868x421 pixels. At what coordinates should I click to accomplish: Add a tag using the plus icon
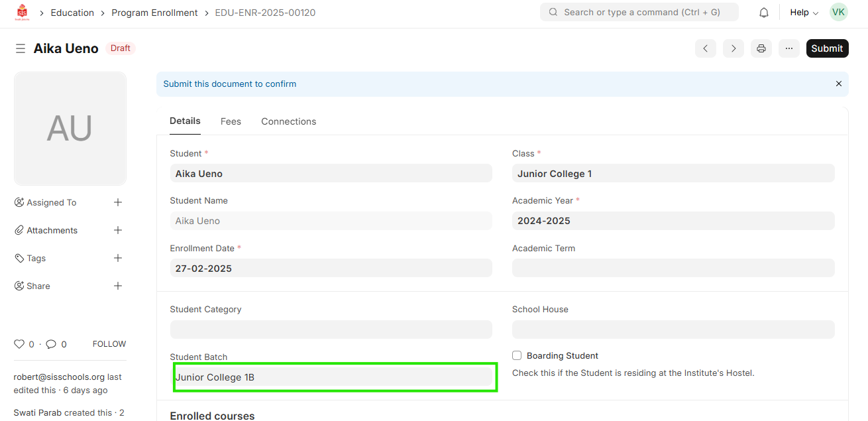tap(118, 258)
